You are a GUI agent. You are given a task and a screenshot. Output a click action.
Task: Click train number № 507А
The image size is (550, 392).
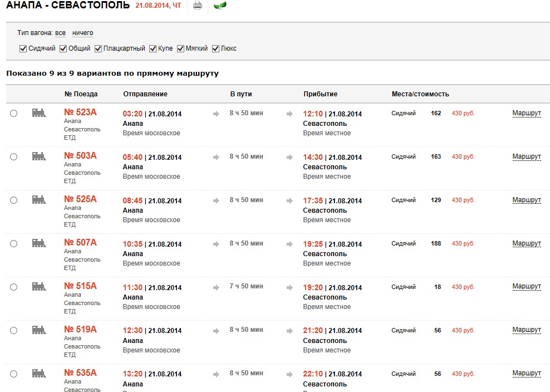[x=80, y=243]
